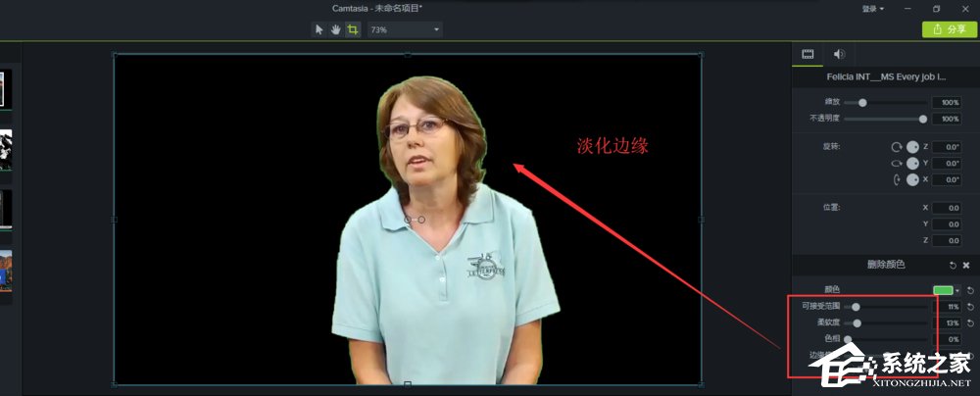Reset the 颜色 value

click(x=970, y=290)
